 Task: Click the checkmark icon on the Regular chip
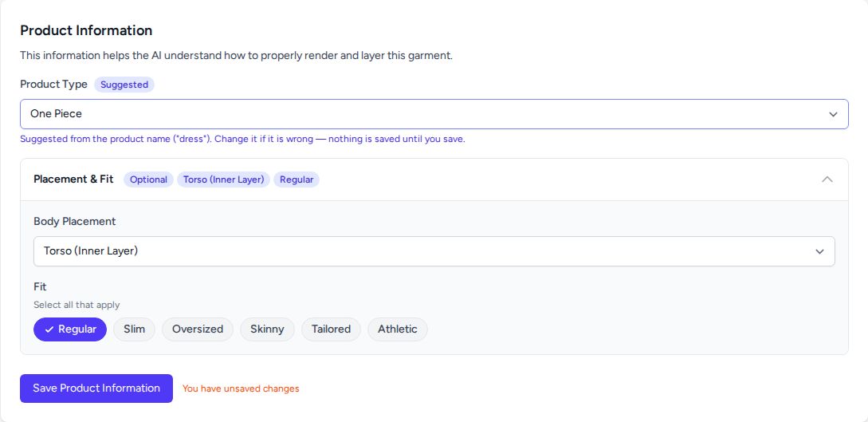point(49,329)
